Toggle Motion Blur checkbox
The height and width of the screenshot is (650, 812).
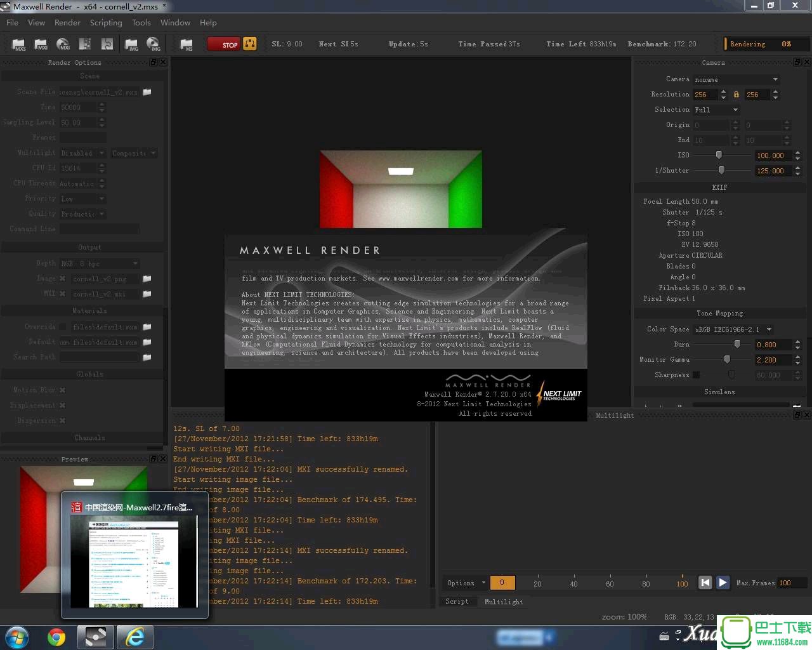[63, 390]
